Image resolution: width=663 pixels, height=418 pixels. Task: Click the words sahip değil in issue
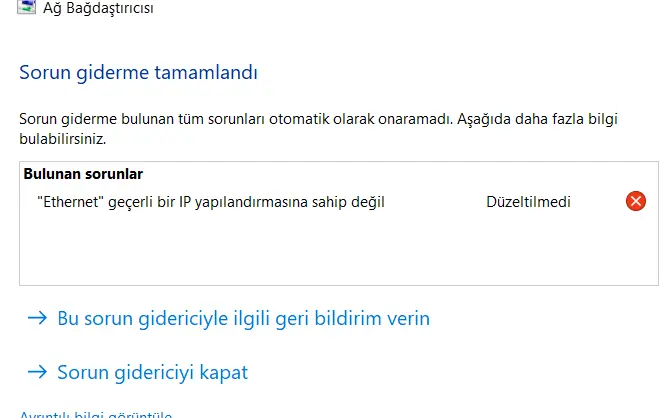click(x=348, y=202)
